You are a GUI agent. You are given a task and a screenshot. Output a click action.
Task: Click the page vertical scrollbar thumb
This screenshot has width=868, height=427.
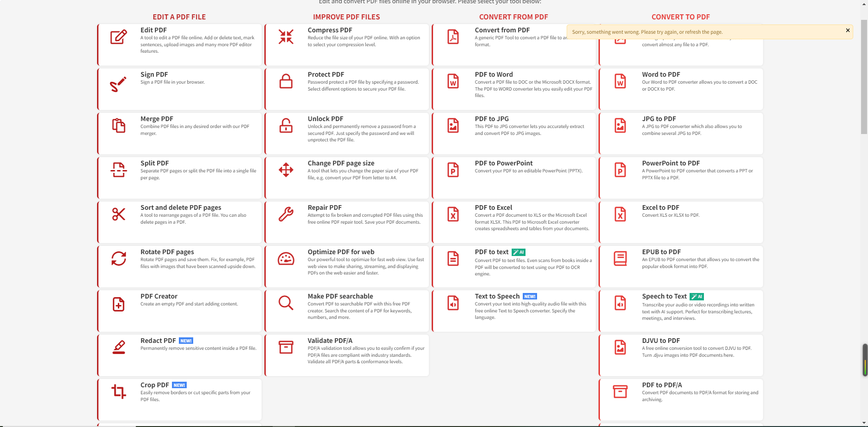click(x=864, y=76)
